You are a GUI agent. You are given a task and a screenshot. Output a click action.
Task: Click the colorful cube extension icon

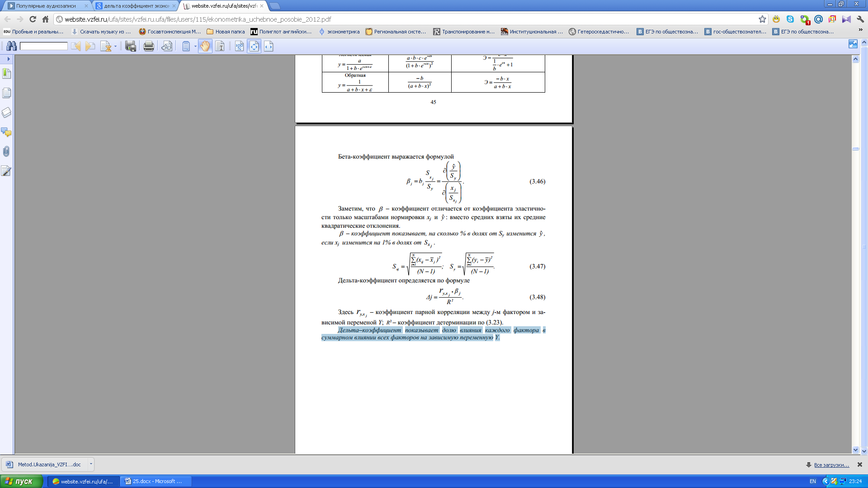click(x=832, y=19)
